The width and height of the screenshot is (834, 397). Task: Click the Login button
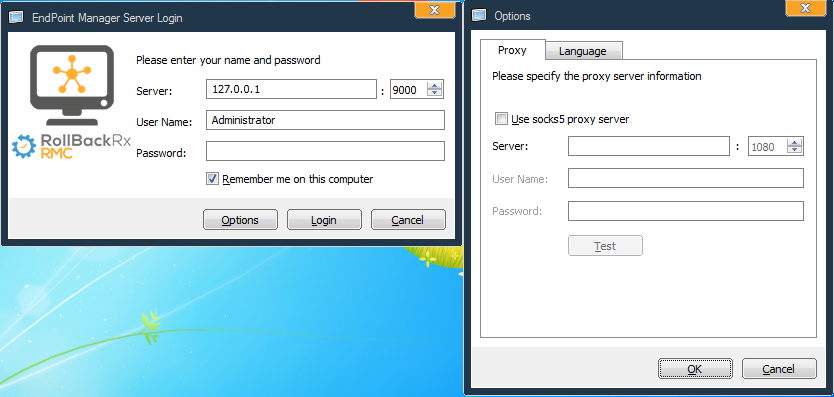click(x=324, y=220)
